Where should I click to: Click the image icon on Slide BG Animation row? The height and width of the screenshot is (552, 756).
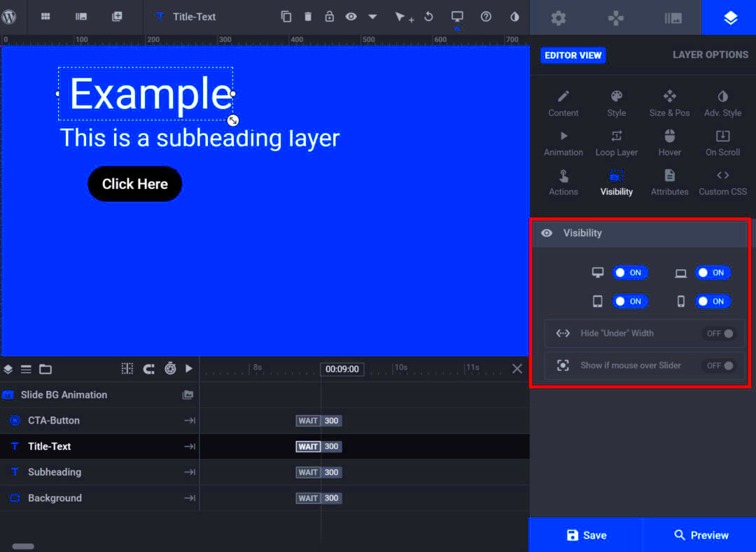click(x=188, y=395)
